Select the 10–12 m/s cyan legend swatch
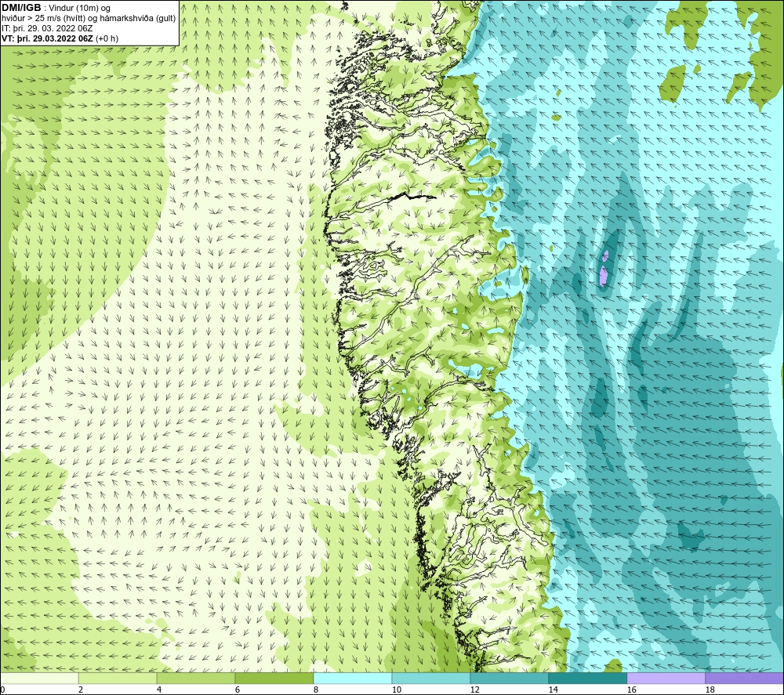The width and height of the screenshot is (784, 695). tap(431, 678)
